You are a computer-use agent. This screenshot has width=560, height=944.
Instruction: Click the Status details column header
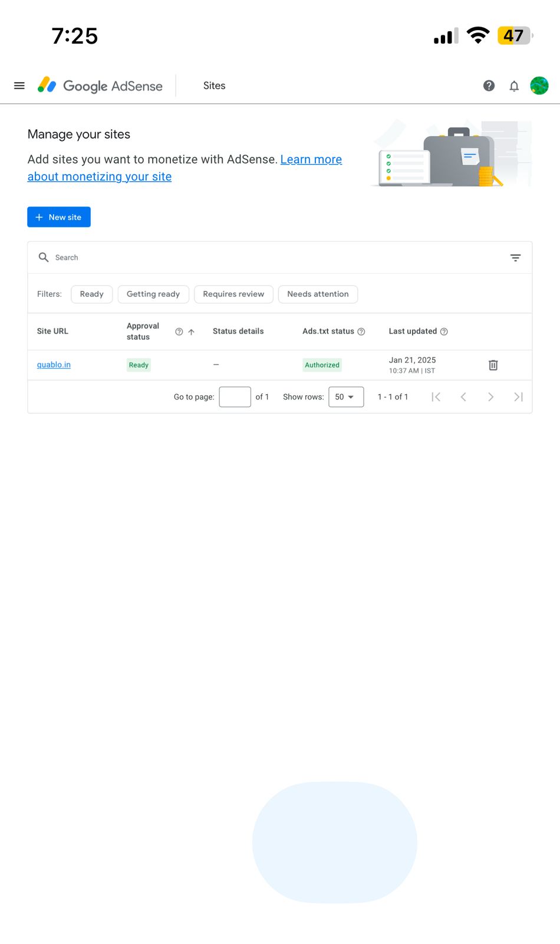(x=238, y=331)
